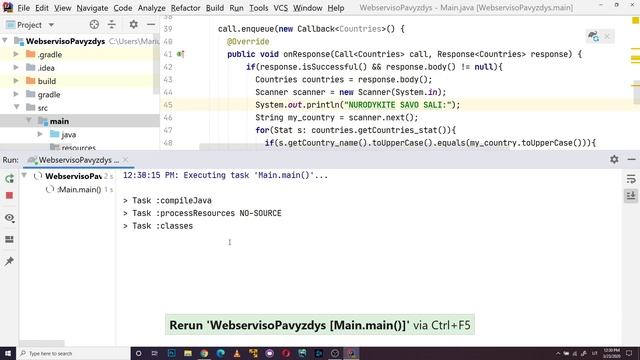Open the Build menu

point(215,8)
